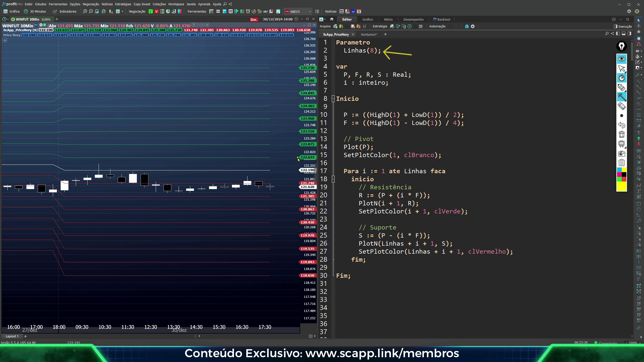Clear drawings with the trash icon
This screenshot has height=362, width=644.
coord(622,134)
